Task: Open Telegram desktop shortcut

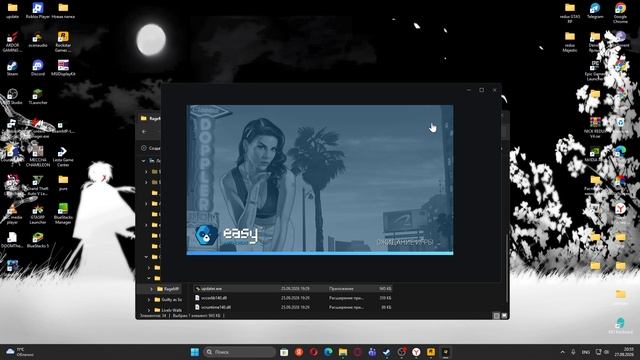Action: [x=595, y=11]
